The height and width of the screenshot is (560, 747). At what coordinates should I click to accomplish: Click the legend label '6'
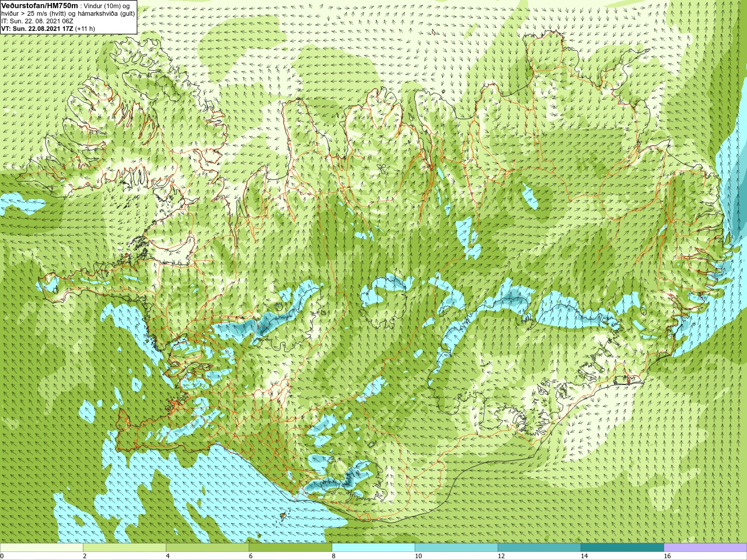(250, 556)
